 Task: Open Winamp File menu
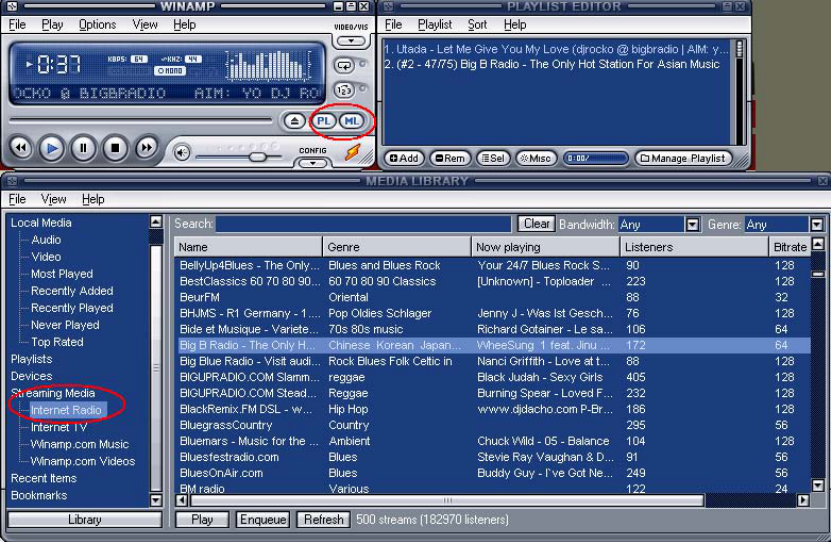click(x=17, y=24)
